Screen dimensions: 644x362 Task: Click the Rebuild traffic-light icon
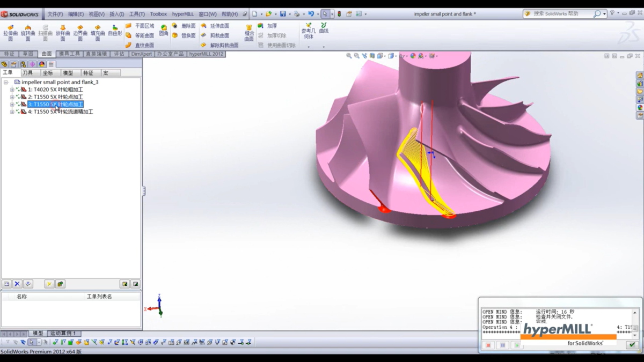(x=339, y=14)
